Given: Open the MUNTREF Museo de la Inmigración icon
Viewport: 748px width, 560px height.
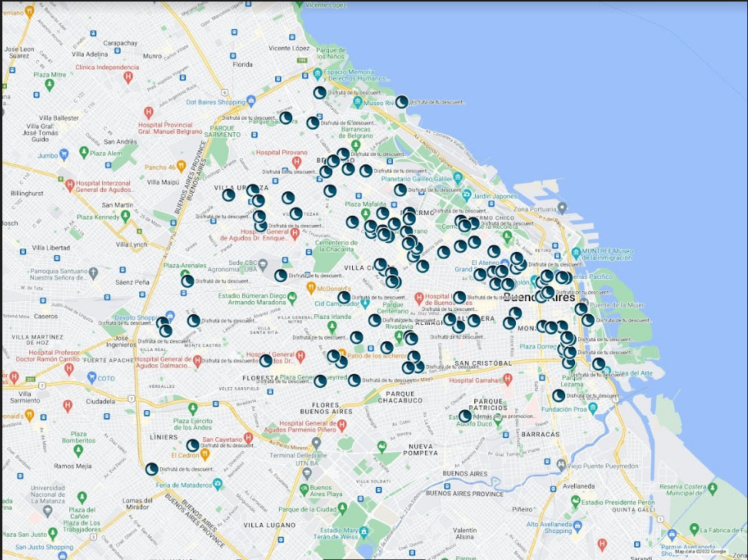Looking at the screenshot, I should tap(576, 253).
